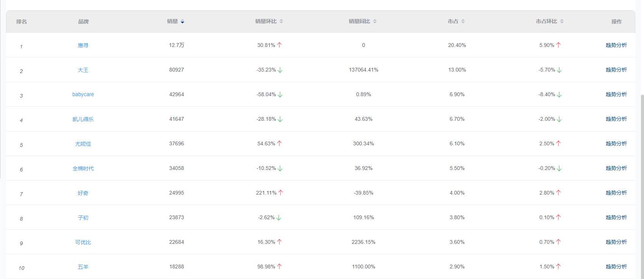
Task: Go to the babycare brand page
Action: coord(83,95)
